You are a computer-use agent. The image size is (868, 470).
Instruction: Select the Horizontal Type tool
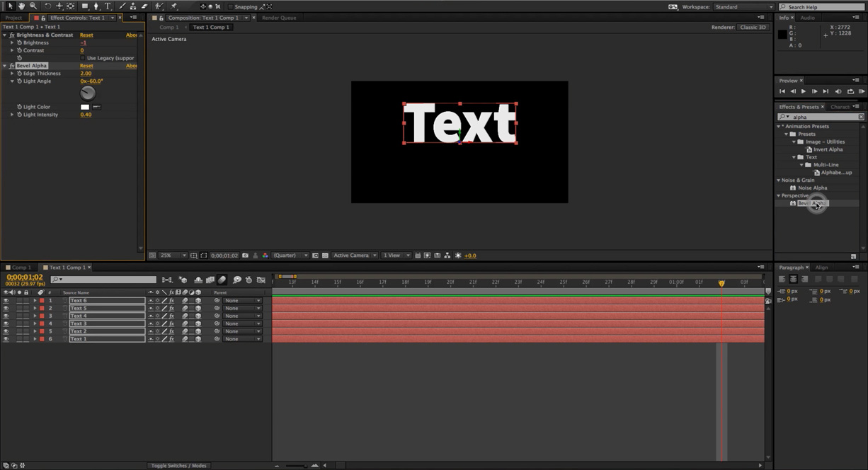[x=108, y=6]
